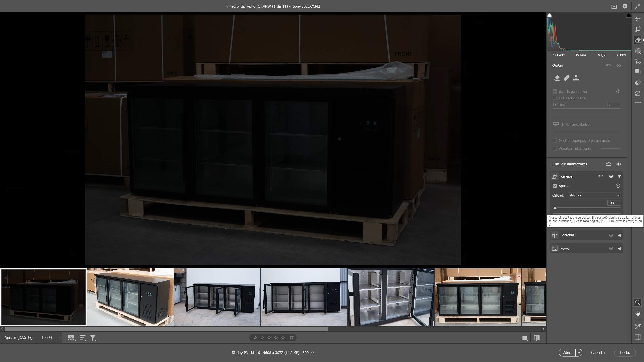This screenshot has height=362, width=644.
Task: Click the Ajustar (32,5 %) zoom tab
Action: [19, 338]
